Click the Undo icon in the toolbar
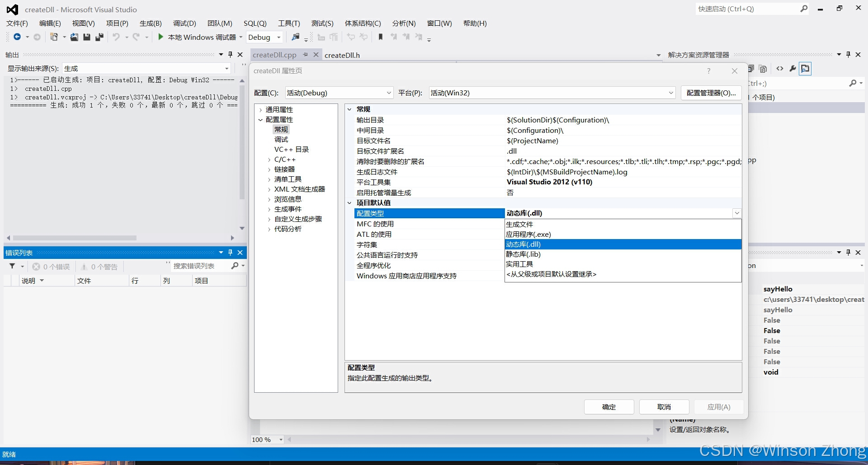 tap(117, 37)
